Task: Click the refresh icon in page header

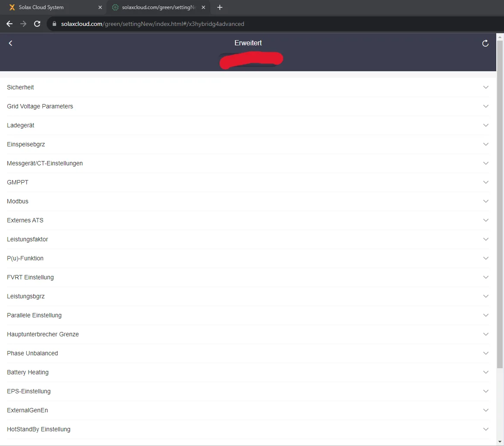Action: pyautogui.click(x=485, y=43)
